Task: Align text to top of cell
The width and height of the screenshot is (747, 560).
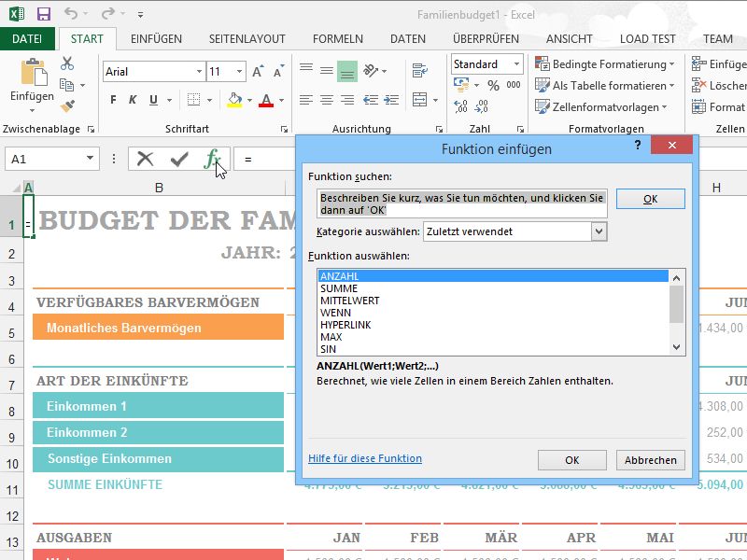Action: pos(306,67)
